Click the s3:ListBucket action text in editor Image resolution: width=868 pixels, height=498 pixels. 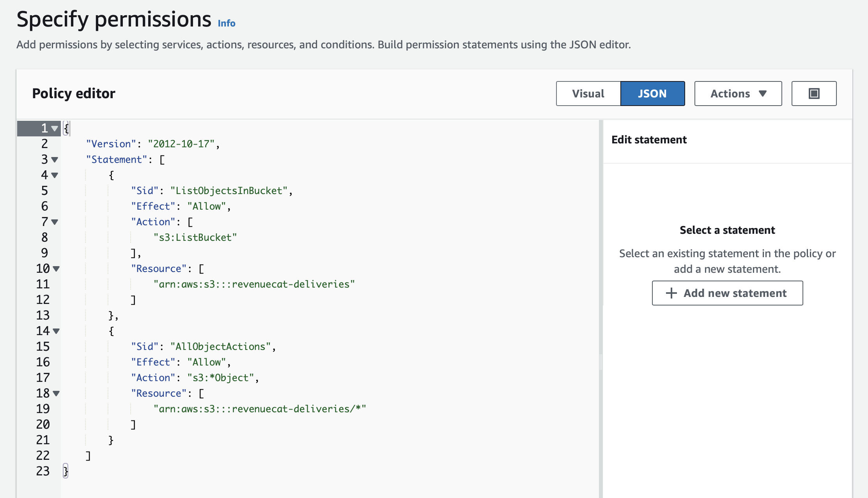(195, 237)
